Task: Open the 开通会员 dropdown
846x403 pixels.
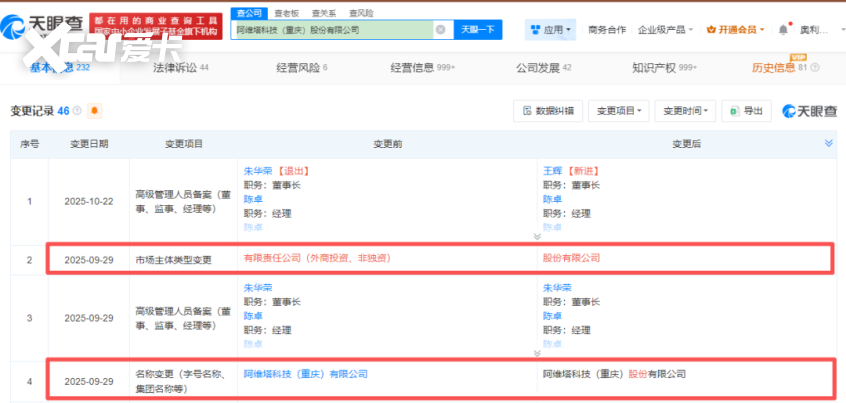Action: coord(735,30)
